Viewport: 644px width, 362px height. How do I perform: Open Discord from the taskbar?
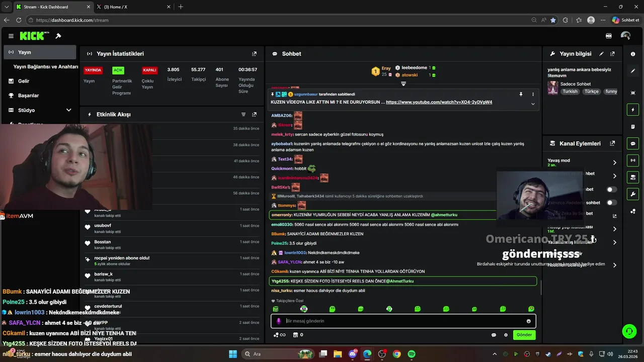click(x=353, y=354)
